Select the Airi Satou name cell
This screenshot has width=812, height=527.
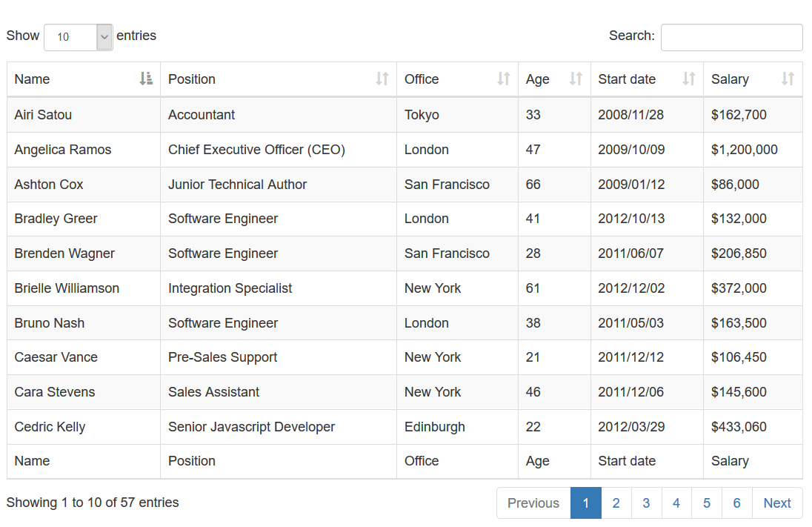click(84, 115)
